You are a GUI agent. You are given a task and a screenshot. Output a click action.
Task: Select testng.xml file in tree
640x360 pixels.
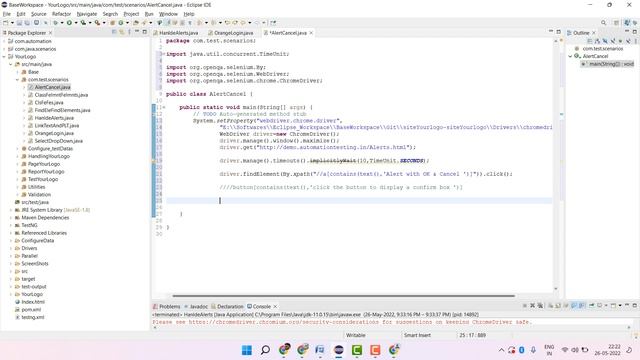(33, 317)
